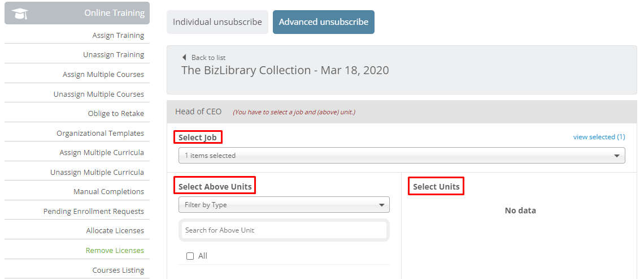The height and width of the screenshot is (279, 644).
Task: Click the Search for Above Unit field
Action: [284, 230]
